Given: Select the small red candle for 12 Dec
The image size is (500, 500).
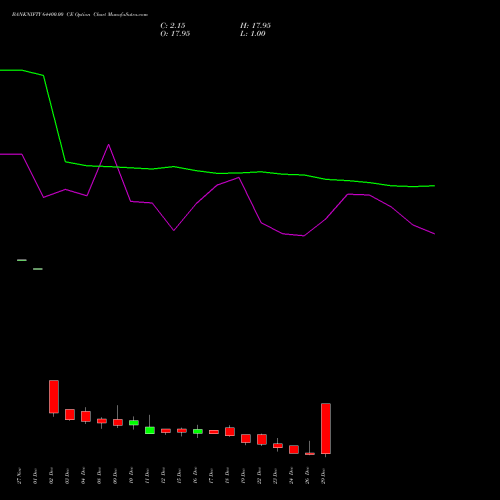Looking at the screenshot, I should [x=166, y=431].
